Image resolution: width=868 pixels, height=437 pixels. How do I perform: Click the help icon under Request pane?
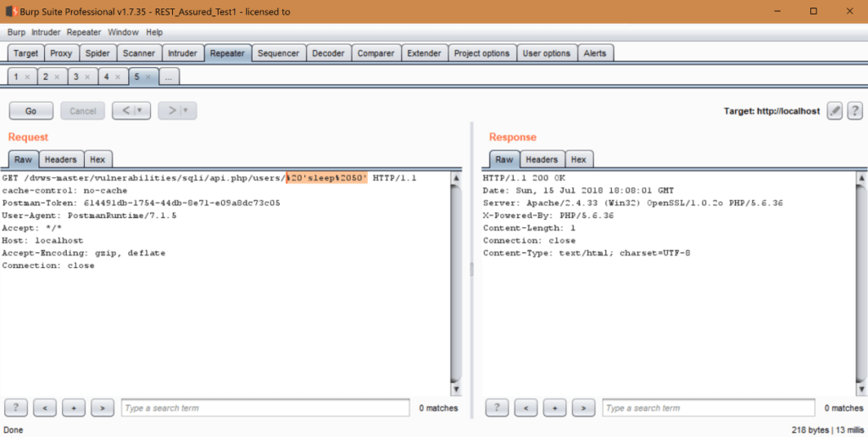(x=17, y=408)
